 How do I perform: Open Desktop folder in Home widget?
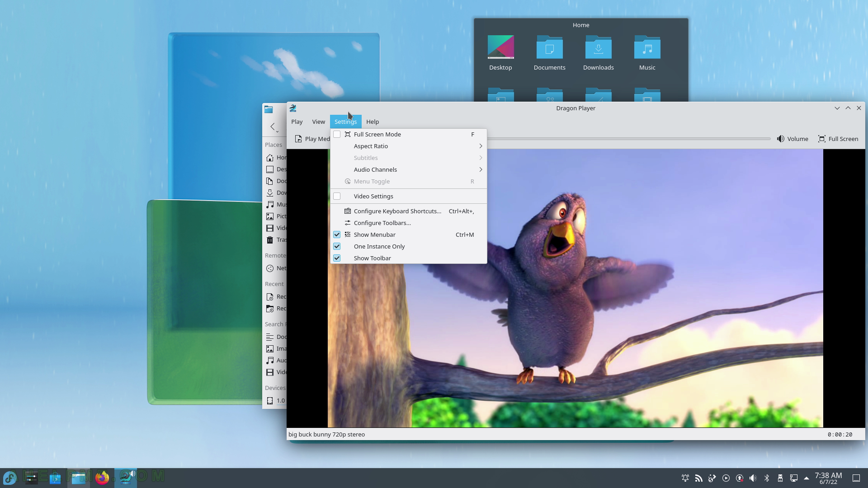click(500, 53)
